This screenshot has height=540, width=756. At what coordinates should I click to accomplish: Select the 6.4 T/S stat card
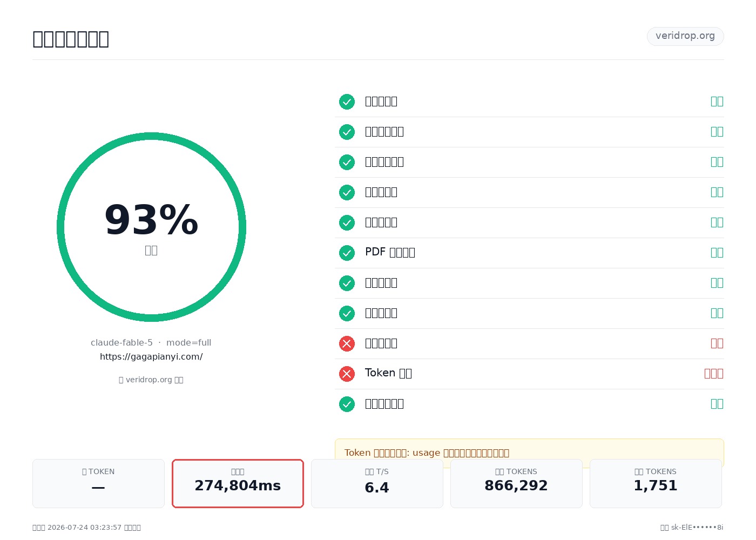point(377,483)
